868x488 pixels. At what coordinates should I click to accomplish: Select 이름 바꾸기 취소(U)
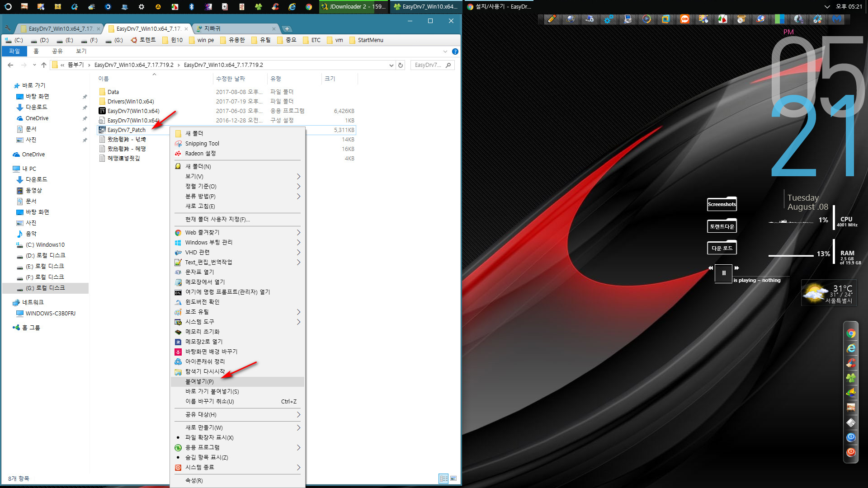(237, 401)
